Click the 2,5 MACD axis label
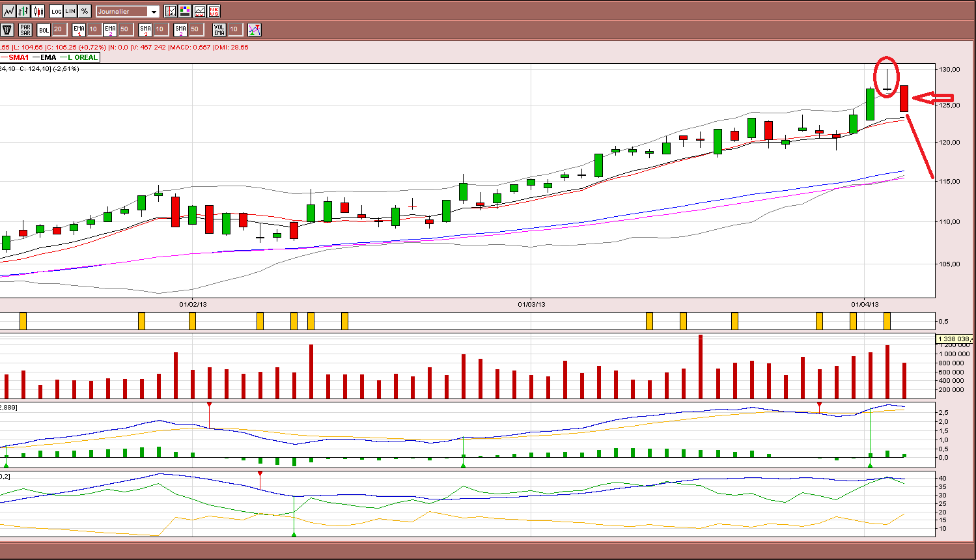976x560 pixels. (x=945, y=413)
